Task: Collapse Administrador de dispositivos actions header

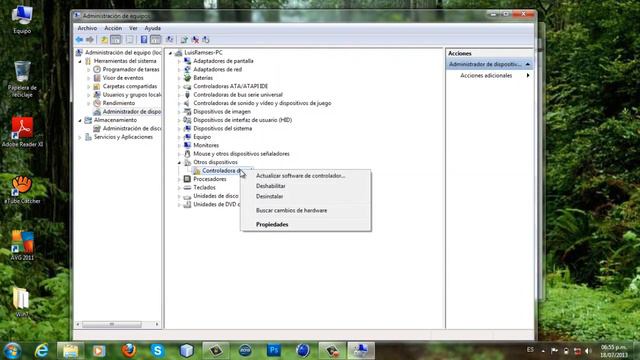Action: pyautogui.click(x=527, y=64)
